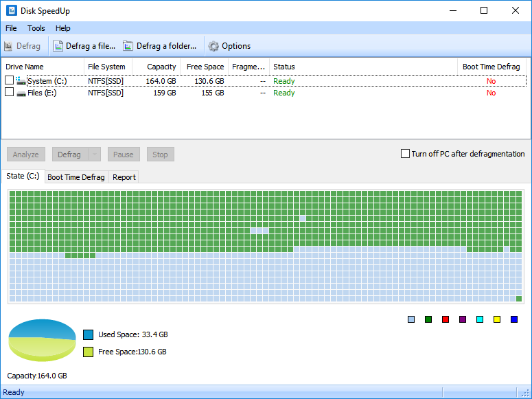Minimize the Disk SpeedUp window
The height and width of the screenshot is (399, 532).
click(x=453, y=10)
